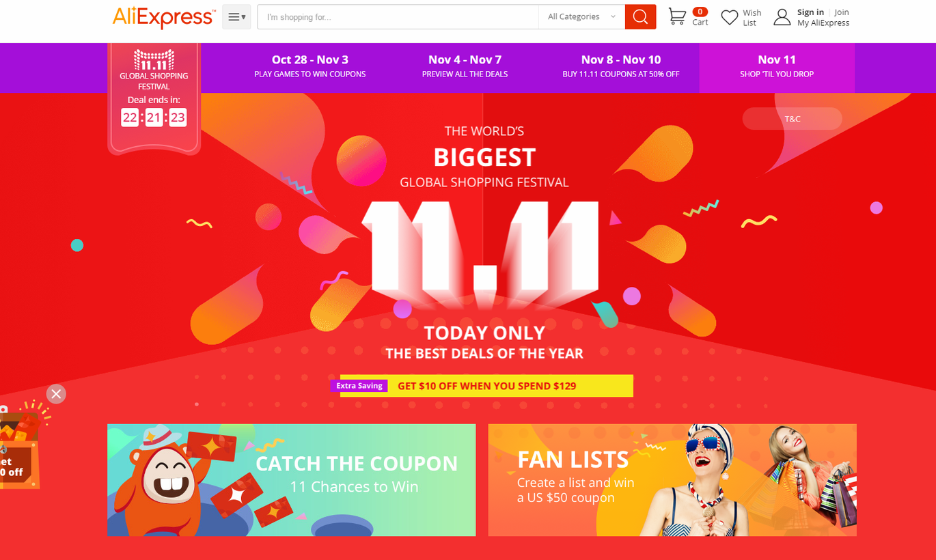
Task: Close the floating coupon popup
Action: pos(56,394)
